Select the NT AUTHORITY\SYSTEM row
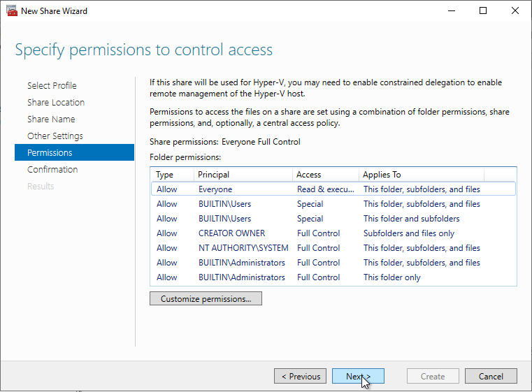This screenshot has width=532, height=392. [x=243, y=248]
